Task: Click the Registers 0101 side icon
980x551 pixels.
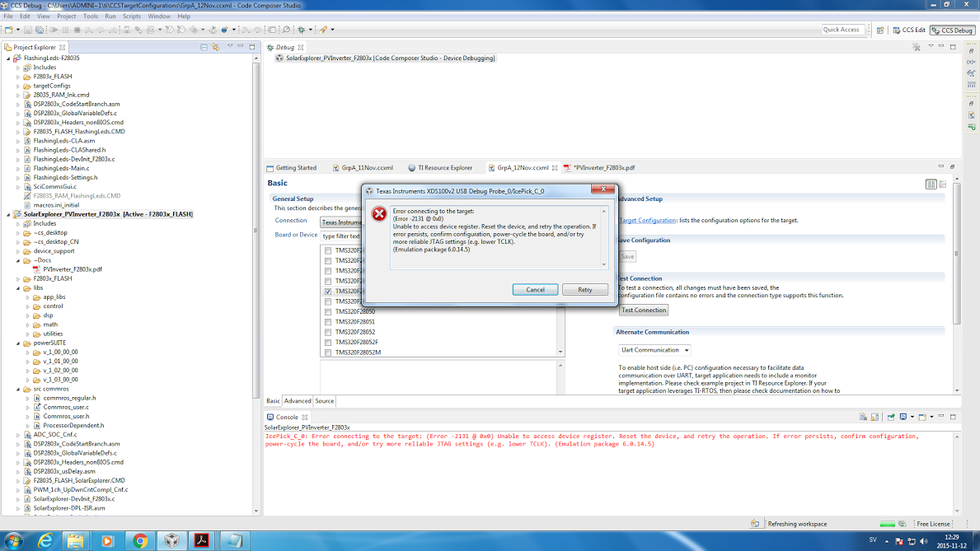Action: 971,84
